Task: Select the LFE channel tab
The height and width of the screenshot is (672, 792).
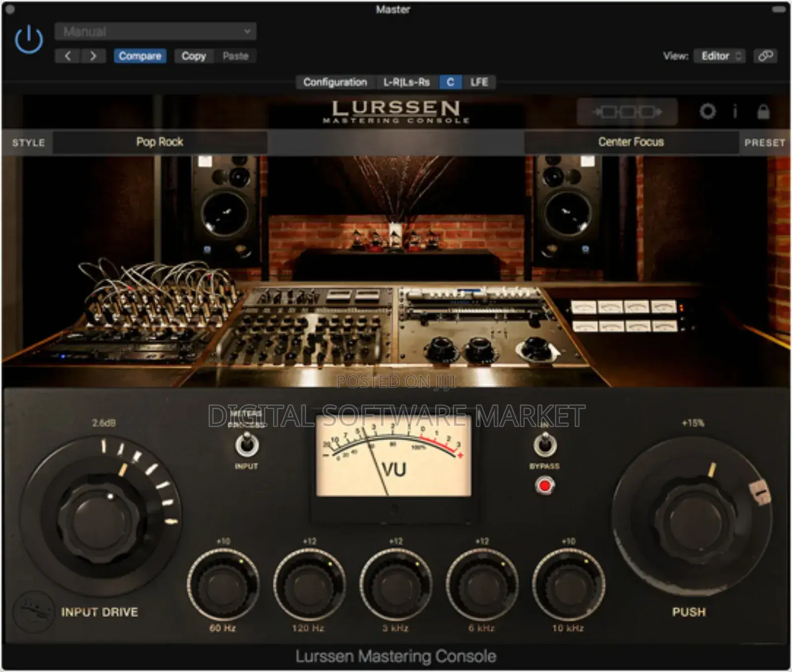Action: 479,82
